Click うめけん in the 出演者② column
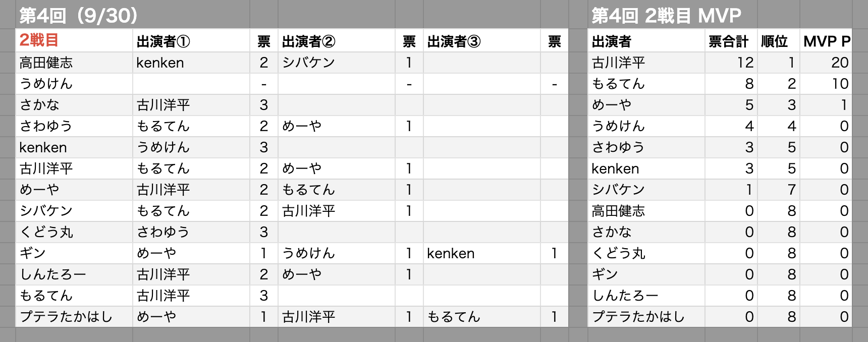This screenshot has width=868, height=342. click(x=308, y=253)
